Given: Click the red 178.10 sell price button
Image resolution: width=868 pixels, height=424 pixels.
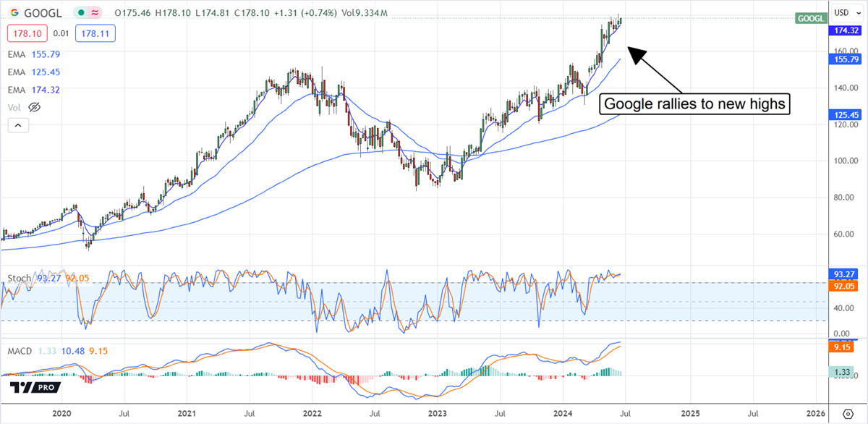Looking at the screenshot, I should [x=28, y=33].
